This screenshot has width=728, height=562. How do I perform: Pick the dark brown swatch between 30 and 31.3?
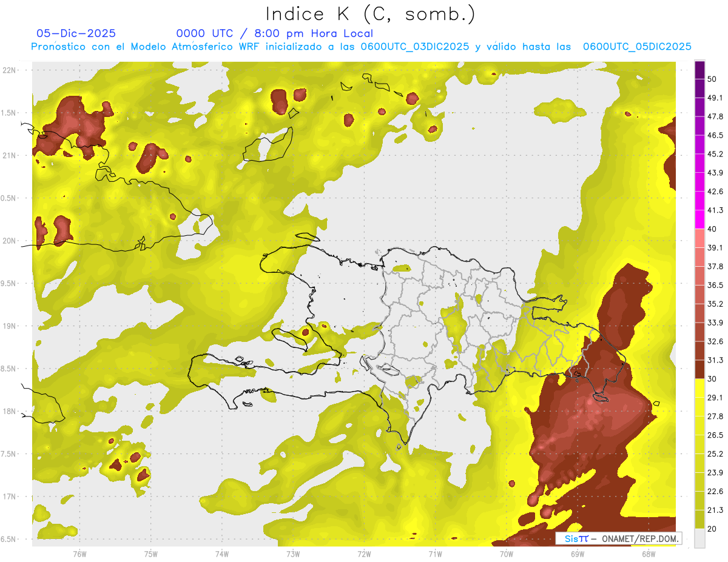click(x=699, y=370)
